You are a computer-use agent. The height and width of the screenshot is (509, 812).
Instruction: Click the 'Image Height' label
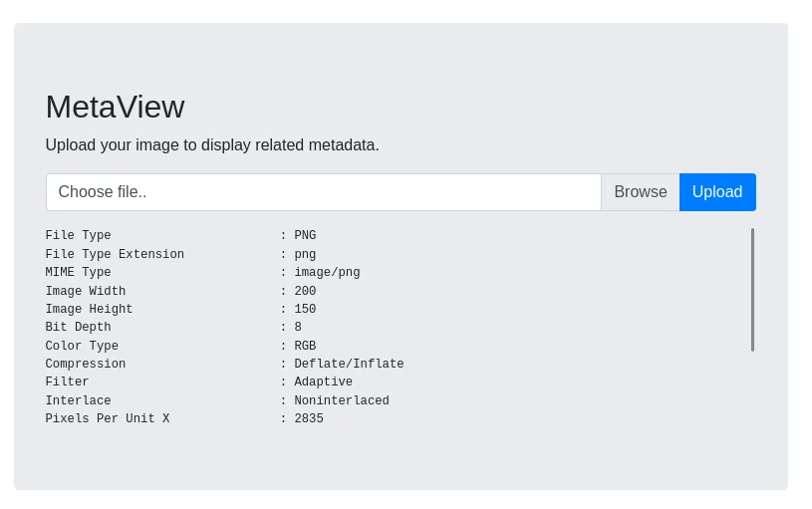coord(89,310)
